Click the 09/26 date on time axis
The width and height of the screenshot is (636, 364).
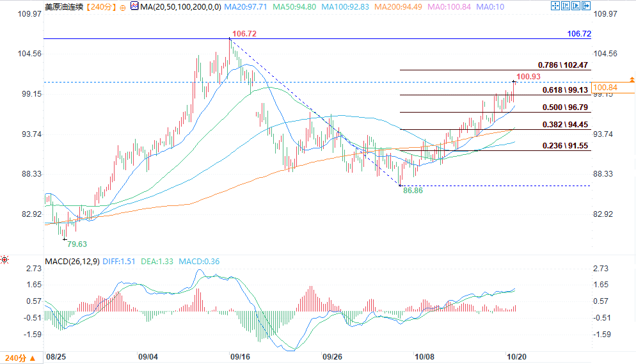point(332,357)
